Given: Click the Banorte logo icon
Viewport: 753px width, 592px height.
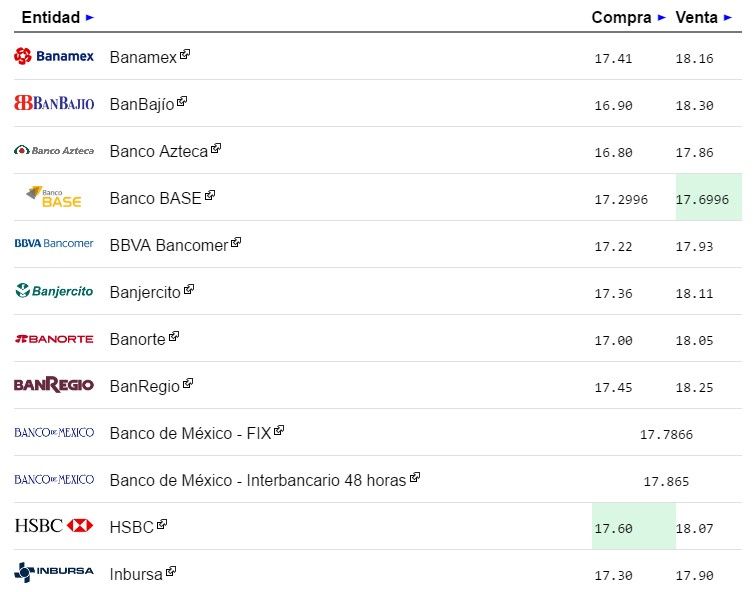Looking at the screenshot, I should tap(54, 338).
